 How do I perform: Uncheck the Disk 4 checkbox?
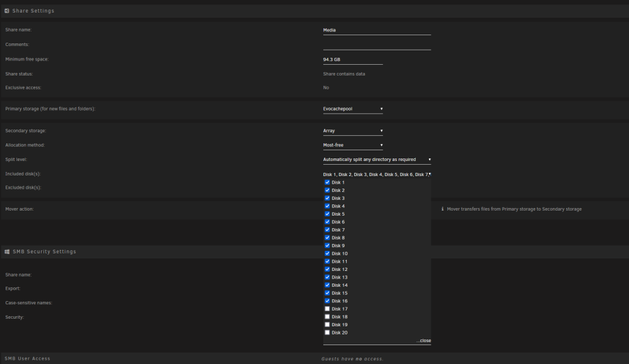click(x=327, y=206)
